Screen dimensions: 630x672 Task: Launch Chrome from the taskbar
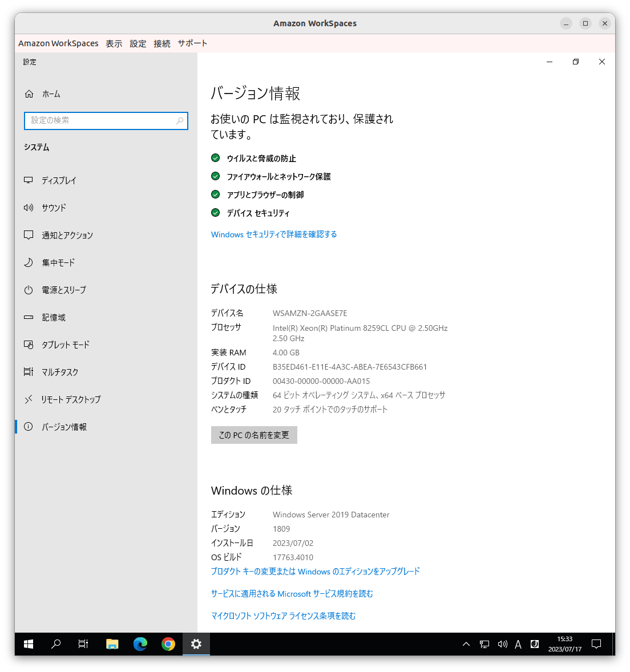click(168, 644)
